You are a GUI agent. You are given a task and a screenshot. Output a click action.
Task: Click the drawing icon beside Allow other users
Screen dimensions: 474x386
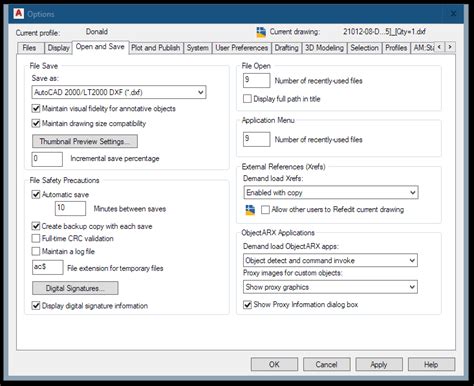[250, 210]
